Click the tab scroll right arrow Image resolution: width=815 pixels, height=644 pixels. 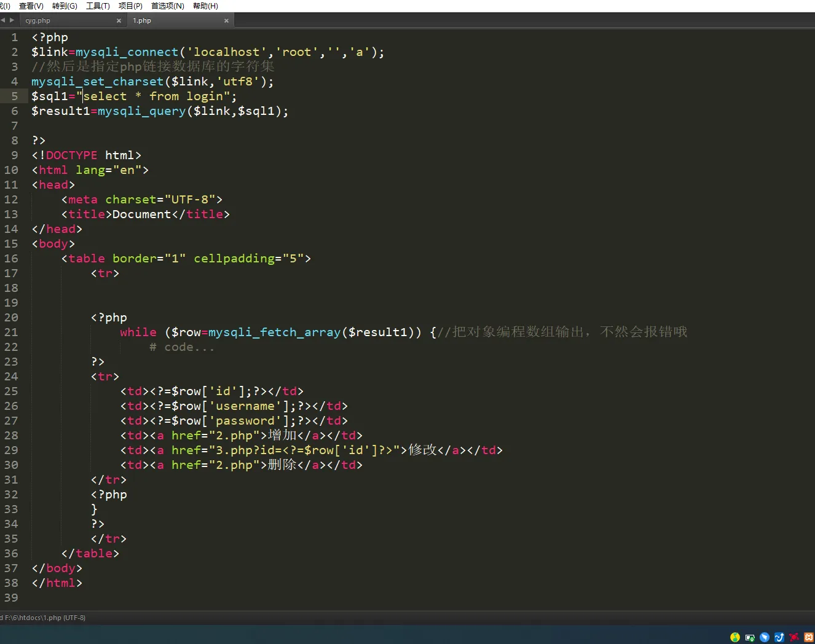tap(12, 20)
